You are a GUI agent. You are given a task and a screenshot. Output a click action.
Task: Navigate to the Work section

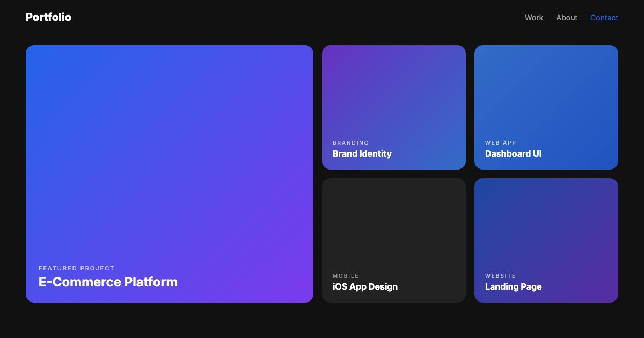533,18
